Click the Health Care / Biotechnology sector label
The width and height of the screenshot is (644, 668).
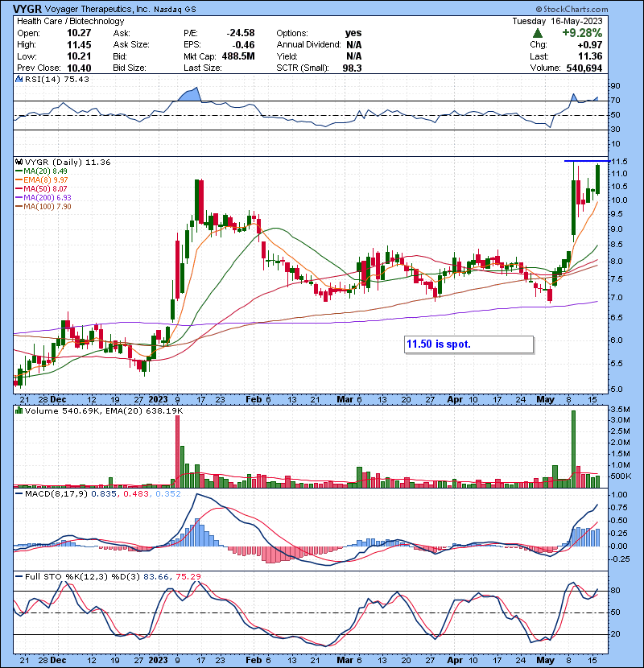pos(71,21)
